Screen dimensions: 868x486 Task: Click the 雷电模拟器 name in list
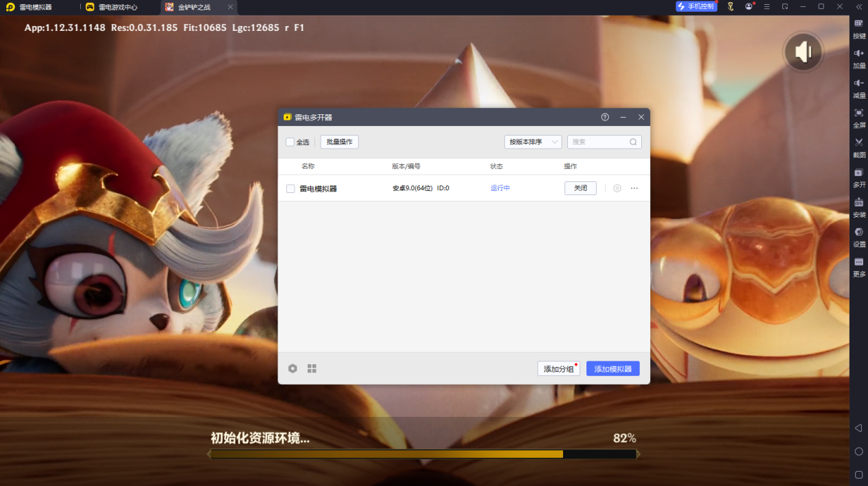[x=318, y=188]
